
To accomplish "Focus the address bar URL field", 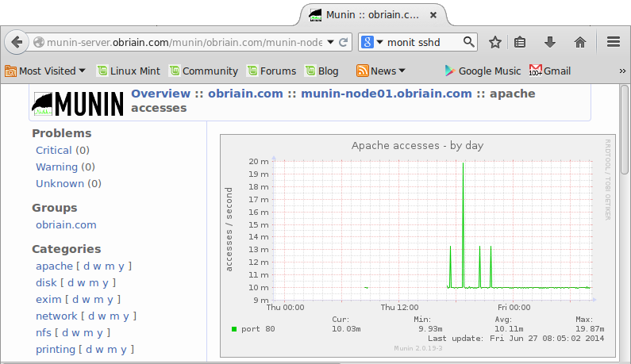I will coord(184,42).
